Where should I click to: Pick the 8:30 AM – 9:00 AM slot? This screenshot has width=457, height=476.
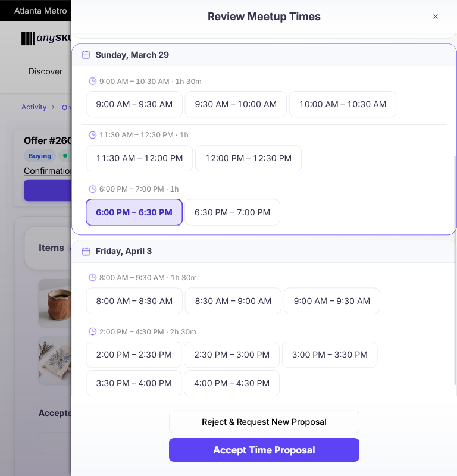[x=233, y=301]
